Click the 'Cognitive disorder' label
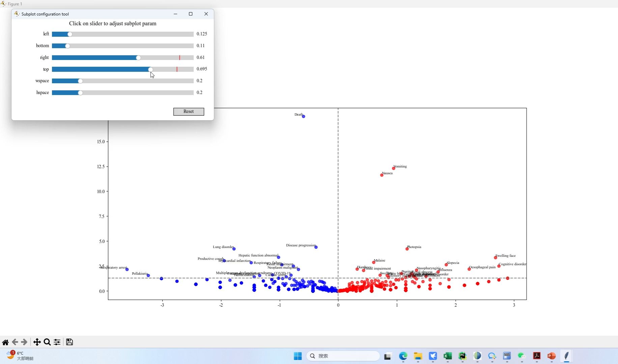The height and width of the screenshot is (364, 618). pos(512,264)
